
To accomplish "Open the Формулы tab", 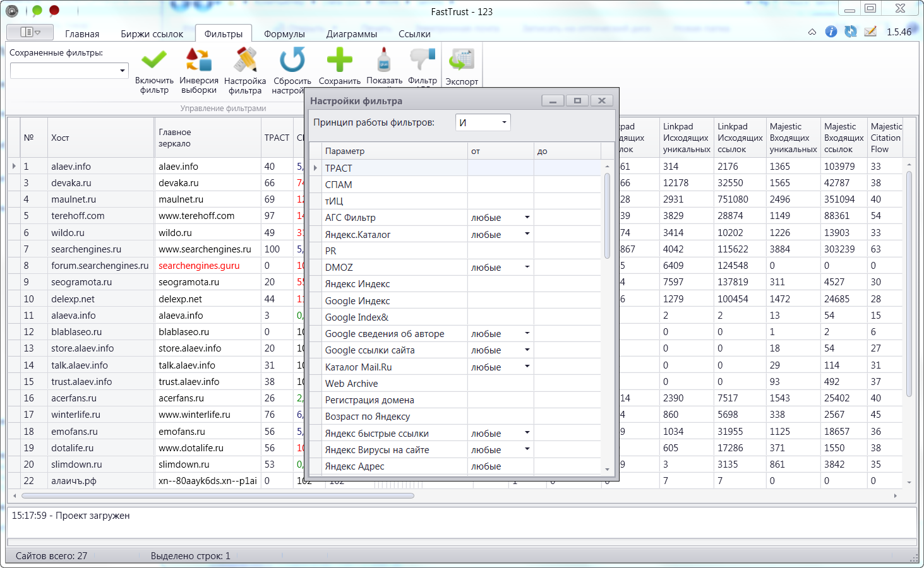I will click(x=284, y=34).
